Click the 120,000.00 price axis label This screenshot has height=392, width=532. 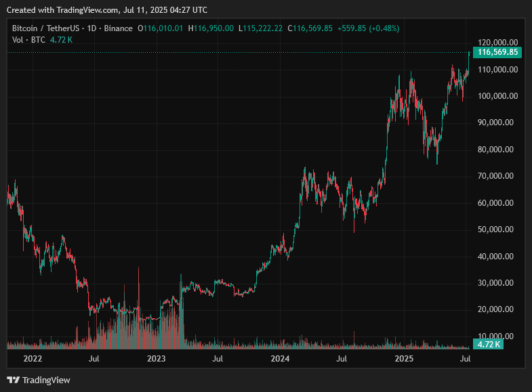point(497,43)
